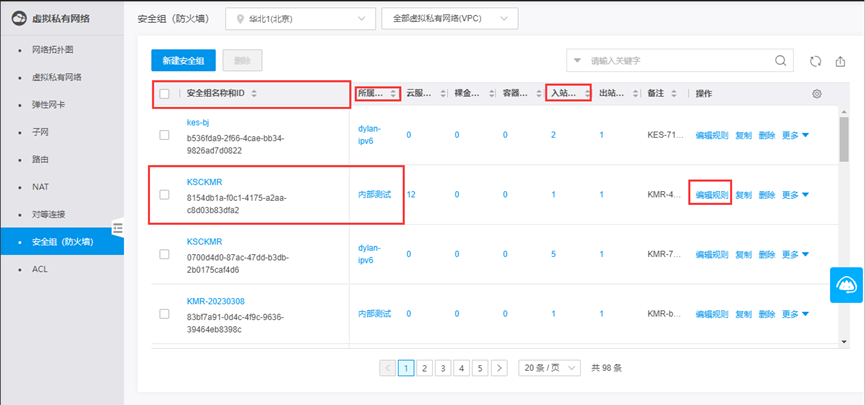Click 云服 count 12 in KSCKMR row
Image resolution: width=865 pixels, height=405 pixels.
point(411,194)
